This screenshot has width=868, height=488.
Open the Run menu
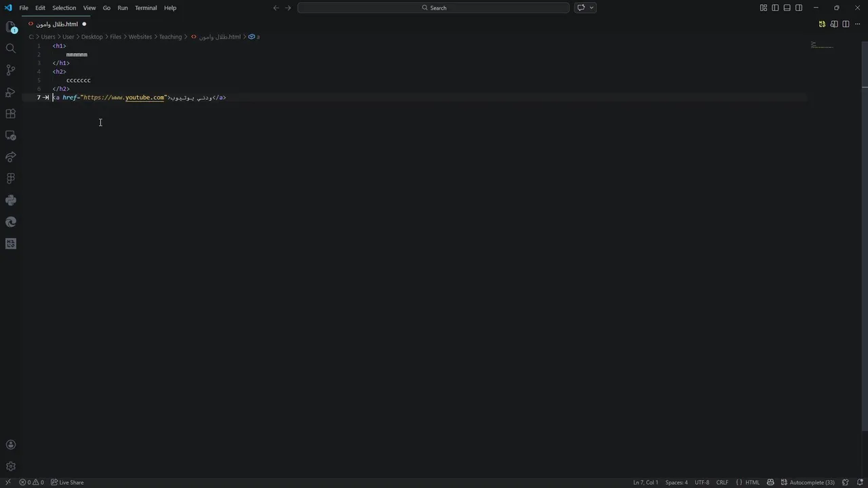pos(123,7)
